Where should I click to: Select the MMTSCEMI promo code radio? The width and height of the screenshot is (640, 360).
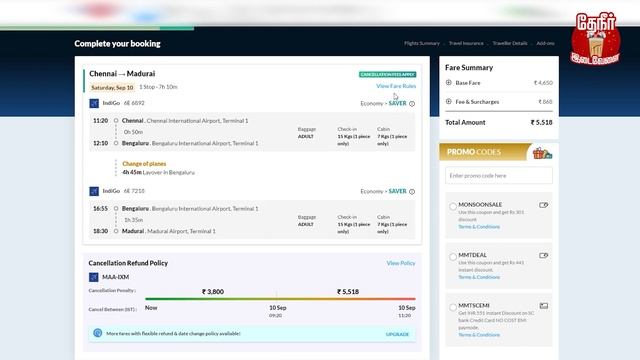(x=453, y=307)
